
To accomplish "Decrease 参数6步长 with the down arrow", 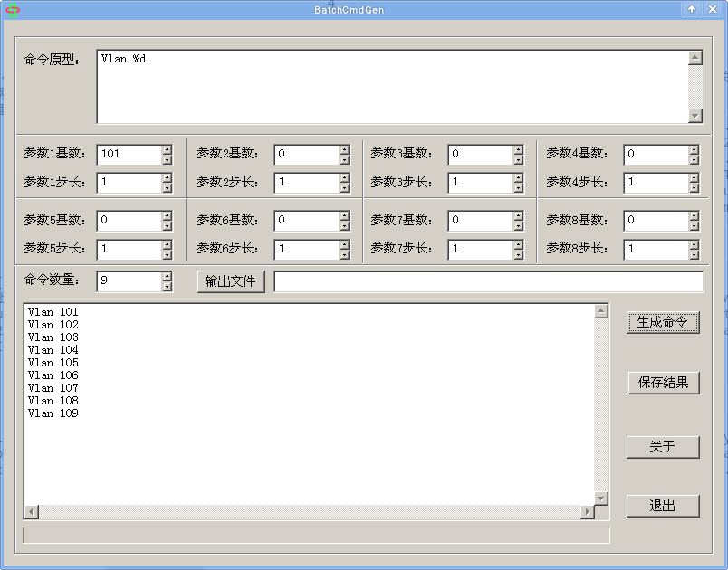I will tap(344, 255).
